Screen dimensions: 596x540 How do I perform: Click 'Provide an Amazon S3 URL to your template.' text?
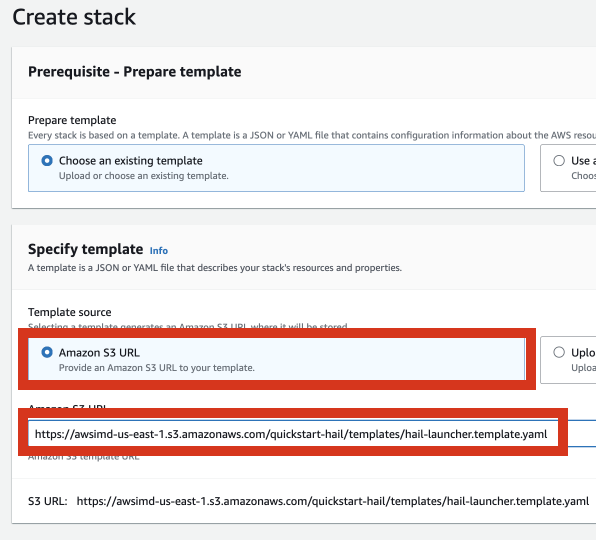tap(157, 368)
